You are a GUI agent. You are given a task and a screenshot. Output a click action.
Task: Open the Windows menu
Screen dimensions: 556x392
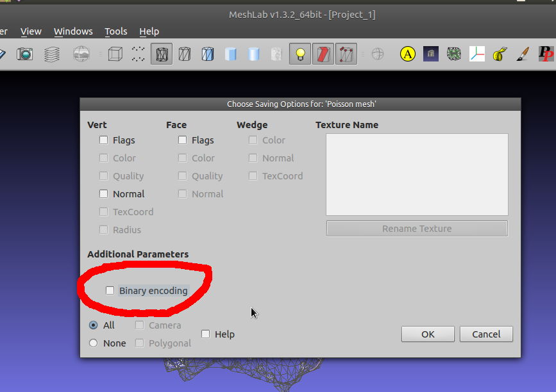pos(73,31)
